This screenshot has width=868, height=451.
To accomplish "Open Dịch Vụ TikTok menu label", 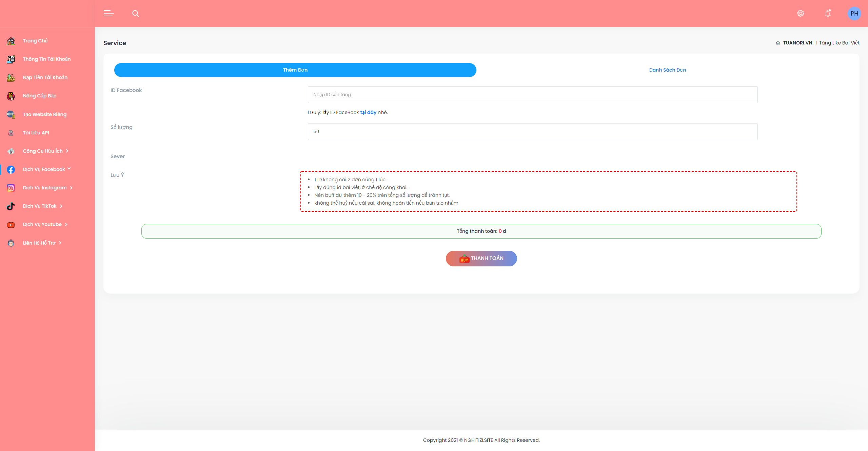I will point(40,206).
